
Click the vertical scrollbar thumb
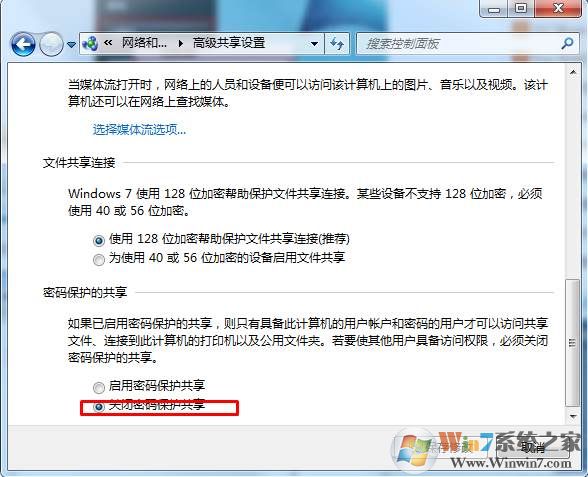pyautogui.click(x=572, y=342)
